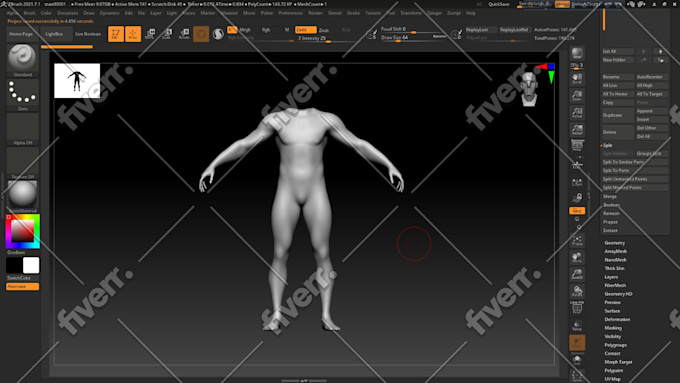This screenshot has height=383, width=680.
Task: Toggle the Floor grid button
Action: tap(577, 164)
